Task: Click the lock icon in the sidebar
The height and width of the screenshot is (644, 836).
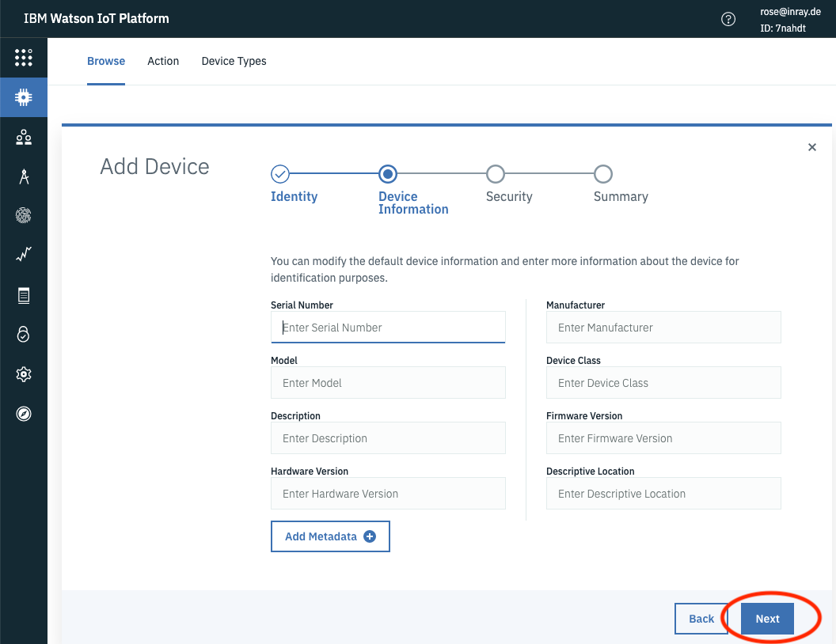Action: 23,334
